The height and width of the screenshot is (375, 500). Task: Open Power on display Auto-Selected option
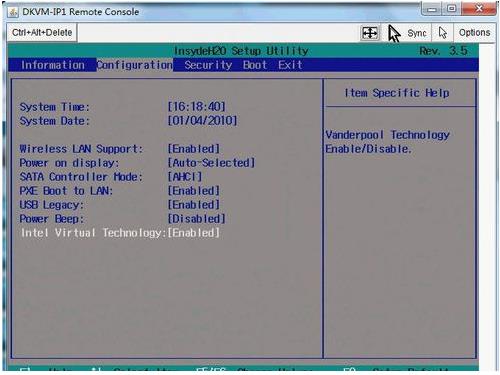(x=211, y=163)
